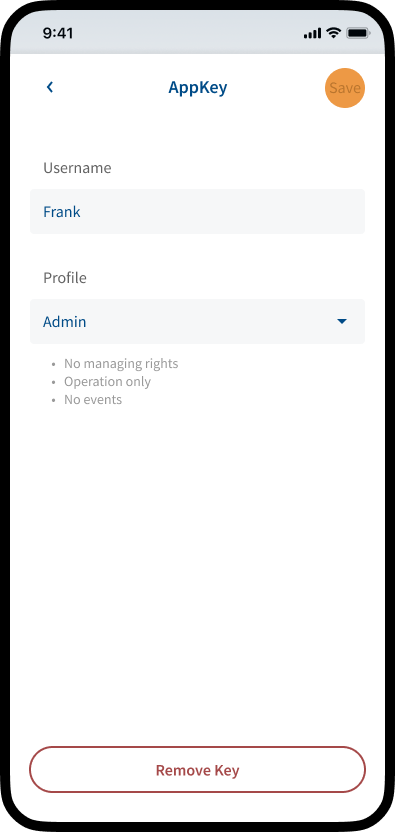Tap the battery icon in status bar
This screenshot has height=832, width=395.
click(x=358, y=33)
